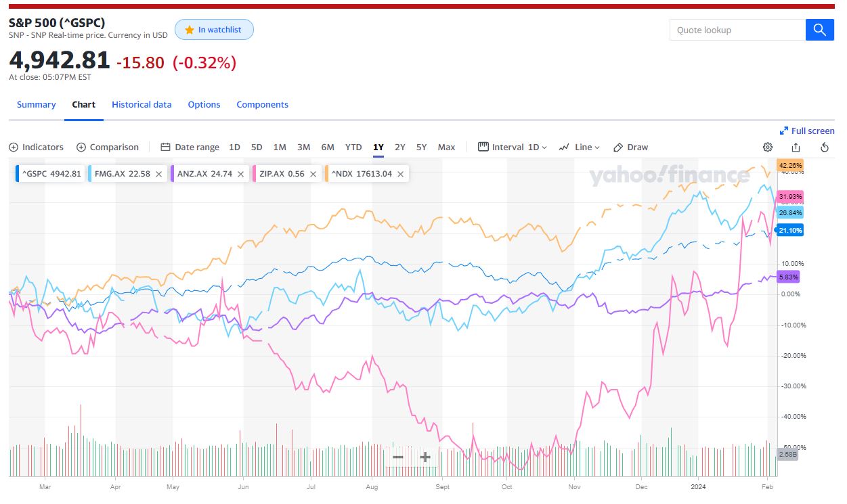The image size is (847, 504).
Task: Zoom in with the plus icon
Action: point(425,457)
